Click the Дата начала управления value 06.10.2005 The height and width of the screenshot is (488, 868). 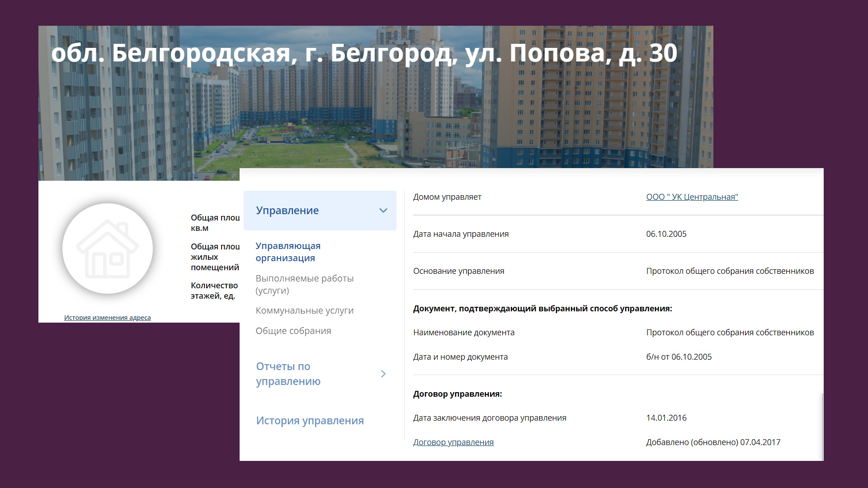click(x=666, y=234)
